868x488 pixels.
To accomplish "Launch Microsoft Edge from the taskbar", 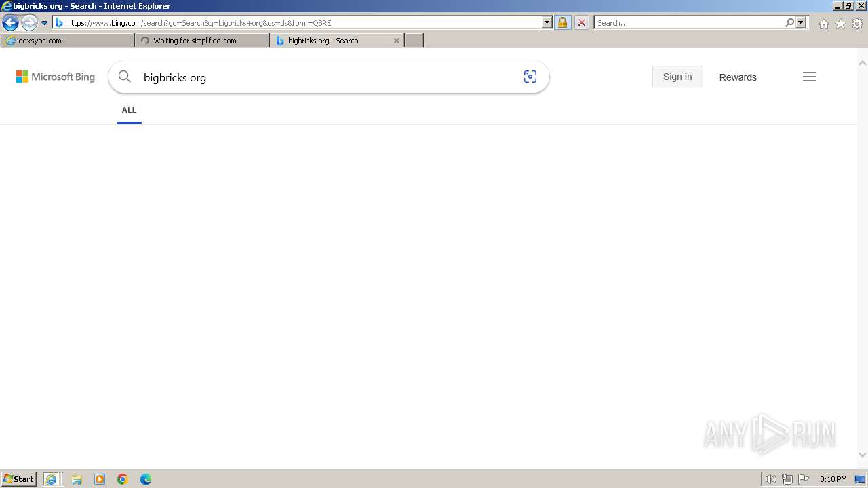I will (146, 479).
